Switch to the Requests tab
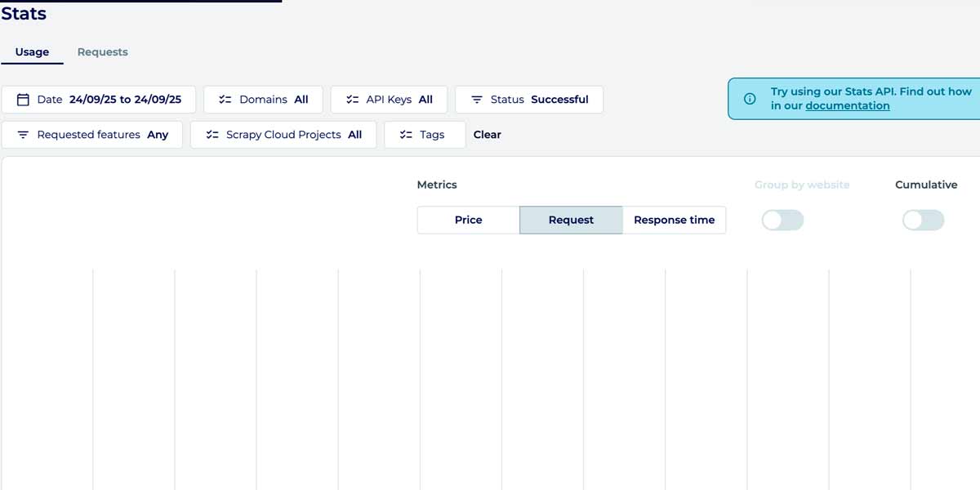The image size is (980, 490). tap(102, 52)
